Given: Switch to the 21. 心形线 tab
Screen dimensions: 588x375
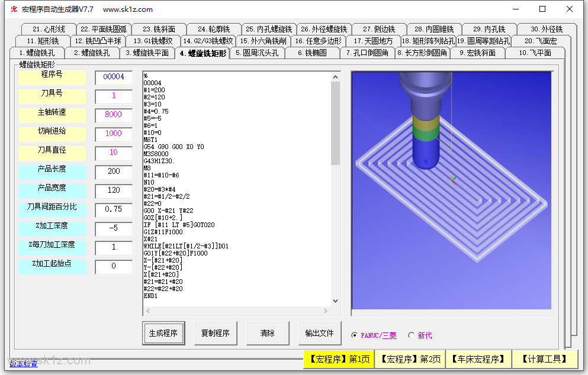Looking at the screenshot, I should [x=49, y=29].
